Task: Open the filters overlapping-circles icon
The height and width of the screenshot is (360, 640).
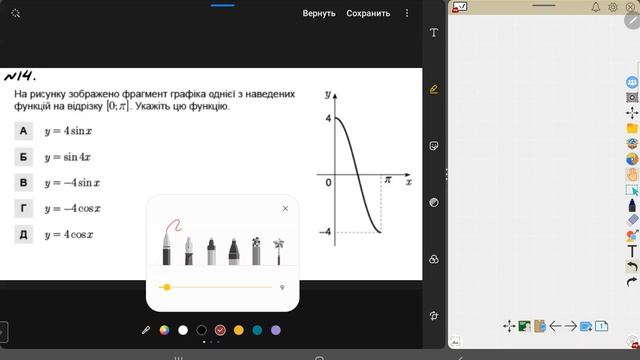Action: coord(434,259)
